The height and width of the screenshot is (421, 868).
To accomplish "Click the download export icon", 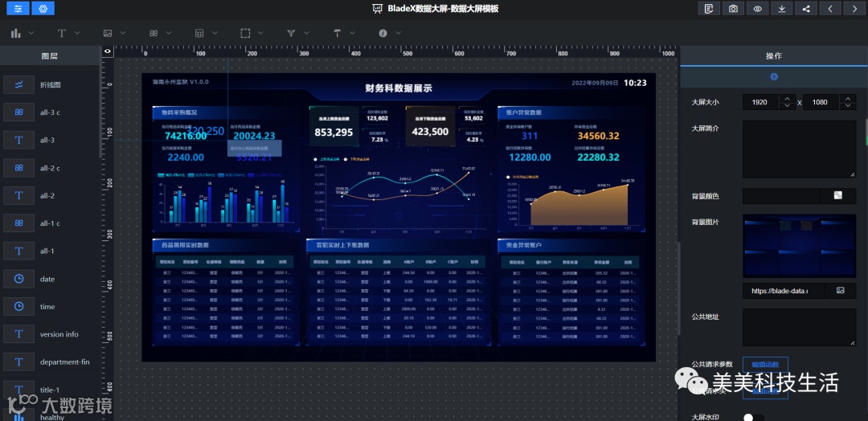I will pos(782,8).
